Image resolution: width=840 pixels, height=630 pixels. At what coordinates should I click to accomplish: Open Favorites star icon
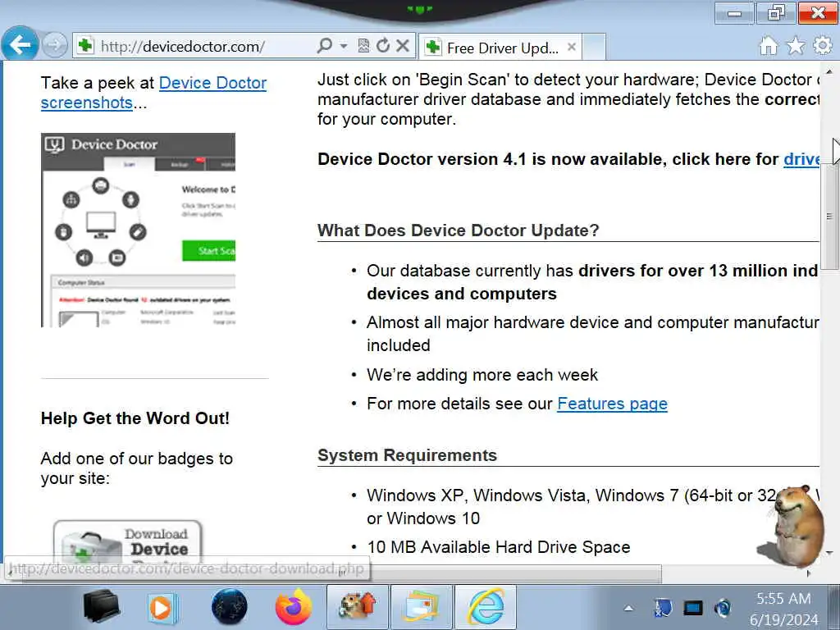[x=796, y=46]
